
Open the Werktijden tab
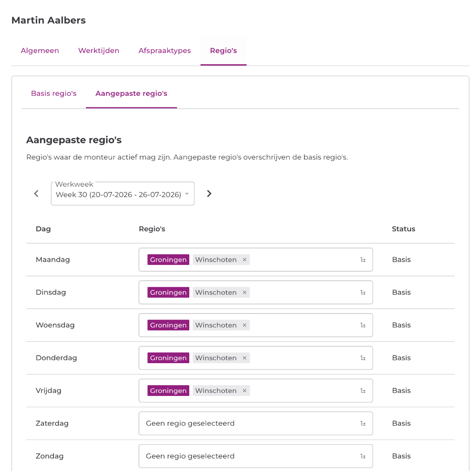click(x=99, y=50)
